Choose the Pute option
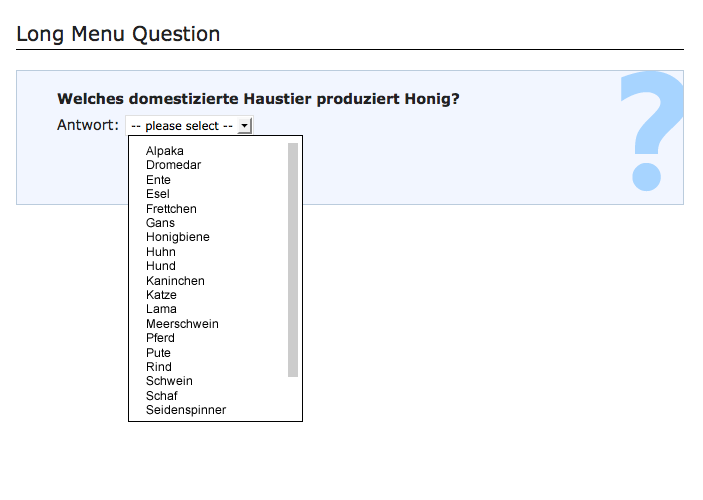This screenshot has width=703, height=500. 158,353
